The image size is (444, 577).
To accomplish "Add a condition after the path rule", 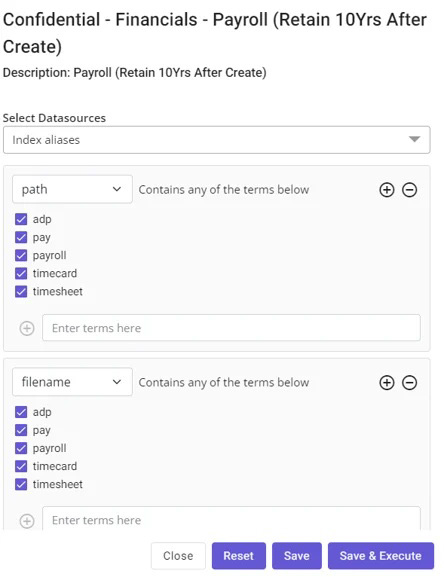I will tap(387, 190).
